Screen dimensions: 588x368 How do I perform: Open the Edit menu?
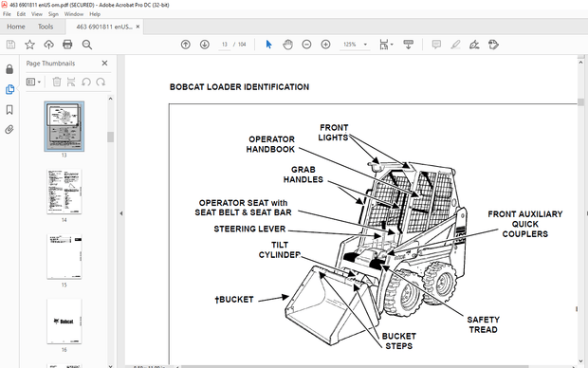(21, 14)
